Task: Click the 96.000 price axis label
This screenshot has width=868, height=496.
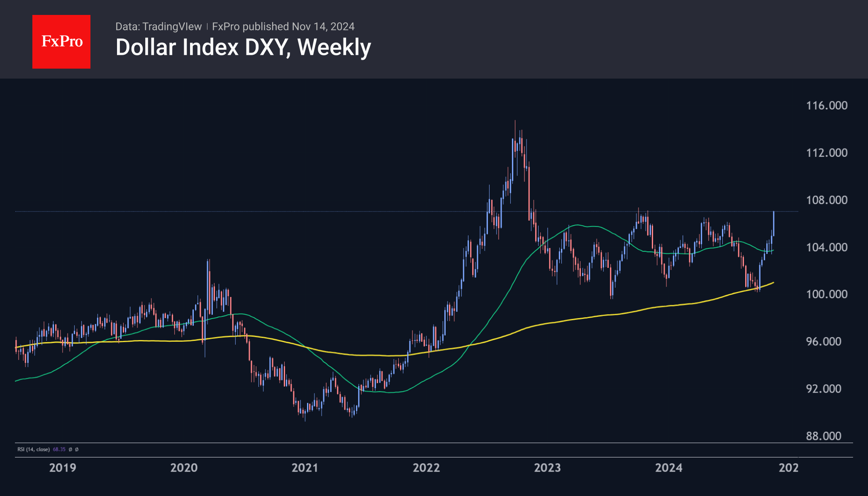Action: point(823,341)
